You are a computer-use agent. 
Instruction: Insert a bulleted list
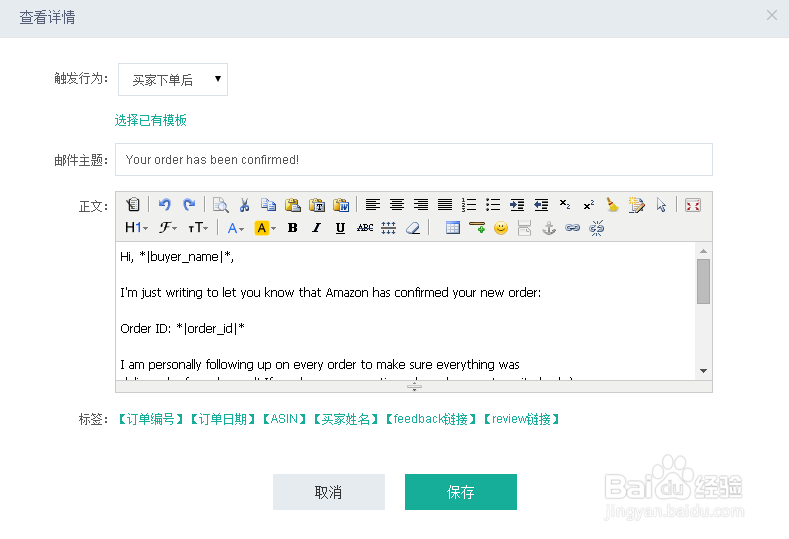point(493,204)
